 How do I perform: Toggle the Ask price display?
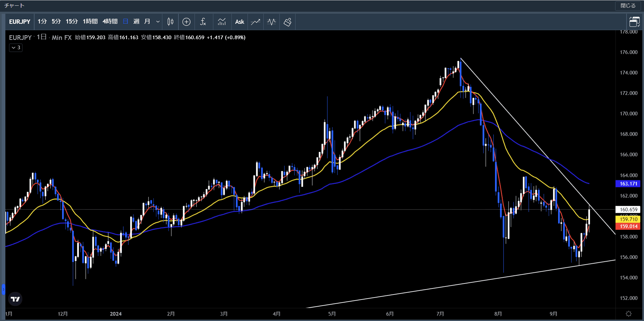[x=239, y=22]
